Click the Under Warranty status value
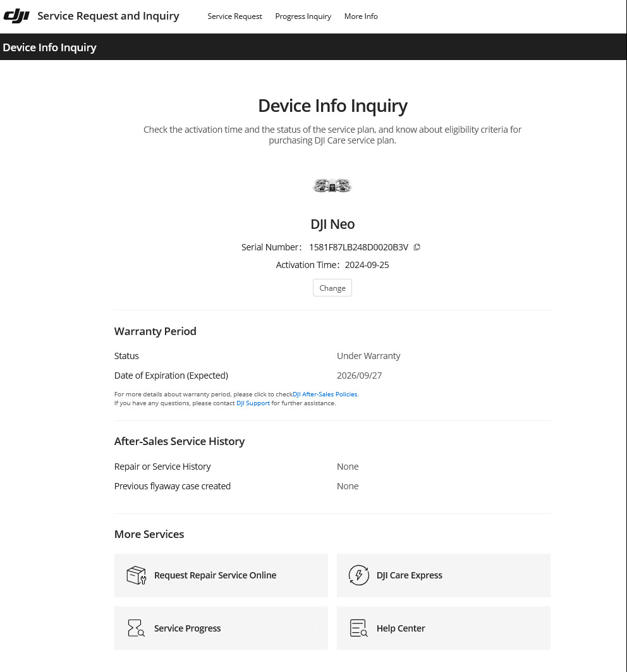 tap(368, 356)
